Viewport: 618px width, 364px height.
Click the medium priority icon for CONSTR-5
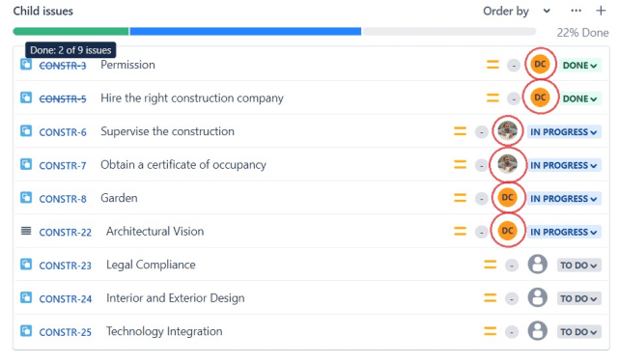(x=492, y=98)
